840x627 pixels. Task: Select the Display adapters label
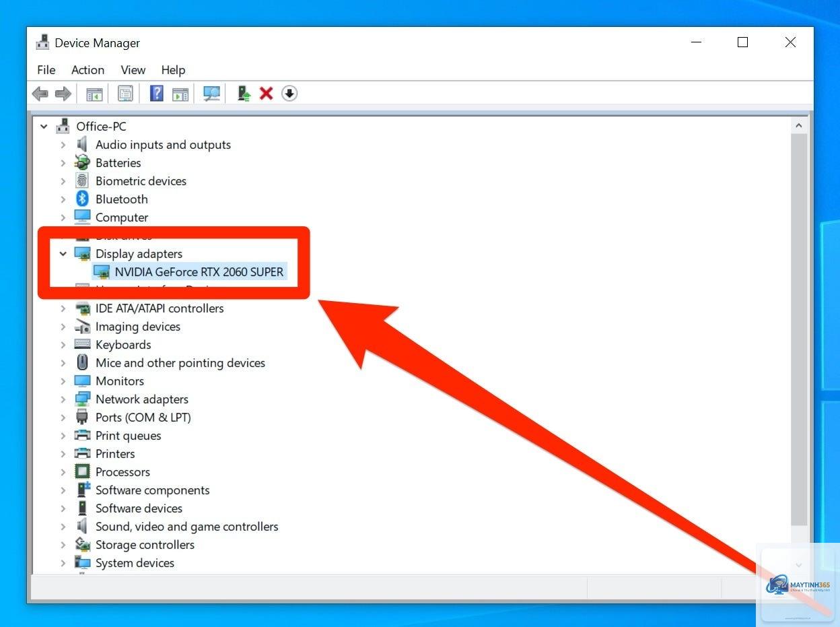(139, 254)
